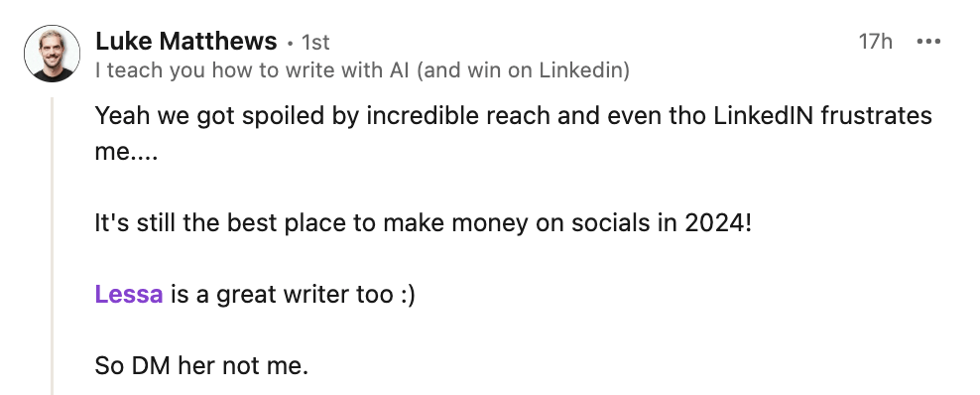Click the smiley ':)' after 'writer too'
Image resolution: width=980 pixels, height=395 pixels.
[x=407, y=295]
